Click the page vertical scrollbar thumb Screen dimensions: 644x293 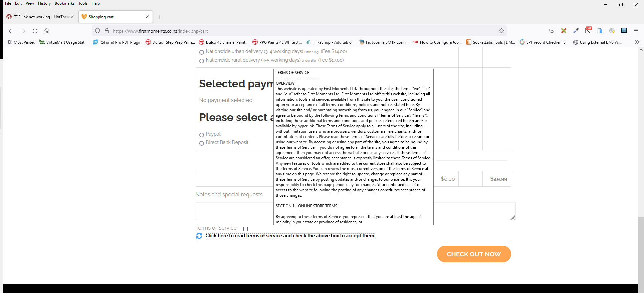pos(641,250)
